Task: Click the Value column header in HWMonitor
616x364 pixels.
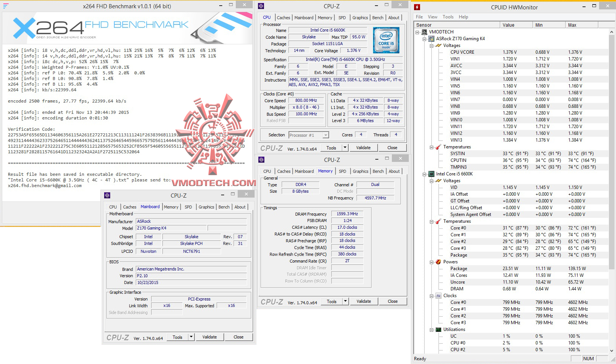Action: pyautogui.click(x=516, y=25)
